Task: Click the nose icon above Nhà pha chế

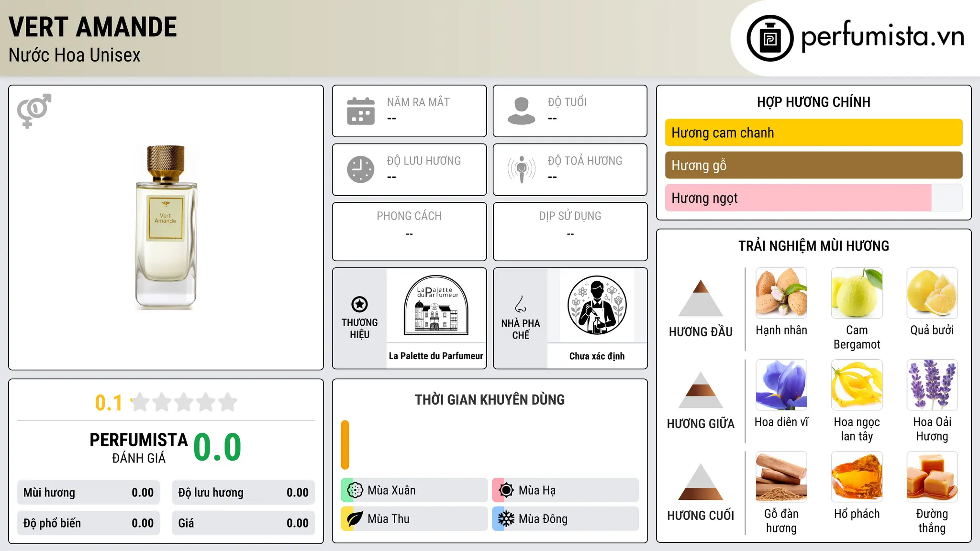Action: (521, 304)
